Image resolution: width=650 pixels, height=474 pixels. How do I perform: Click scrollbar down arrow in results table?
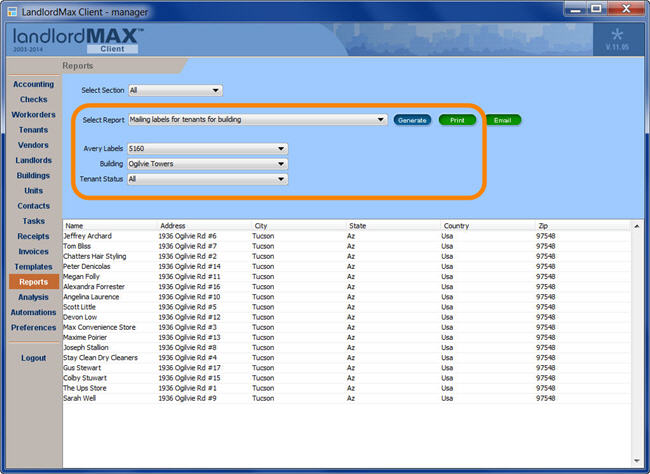coord(636,461)
